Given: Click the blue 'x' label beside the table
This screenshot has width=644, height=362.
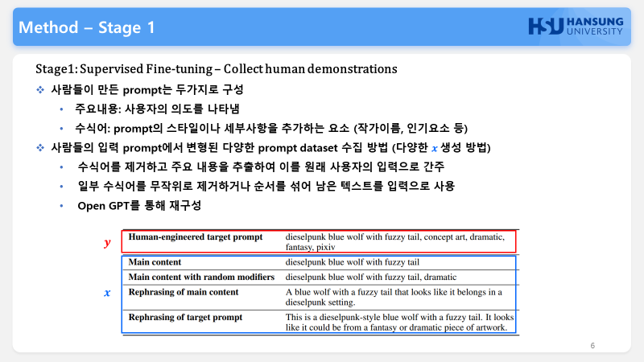Looking at the screenshot, I should coord(107,293).
